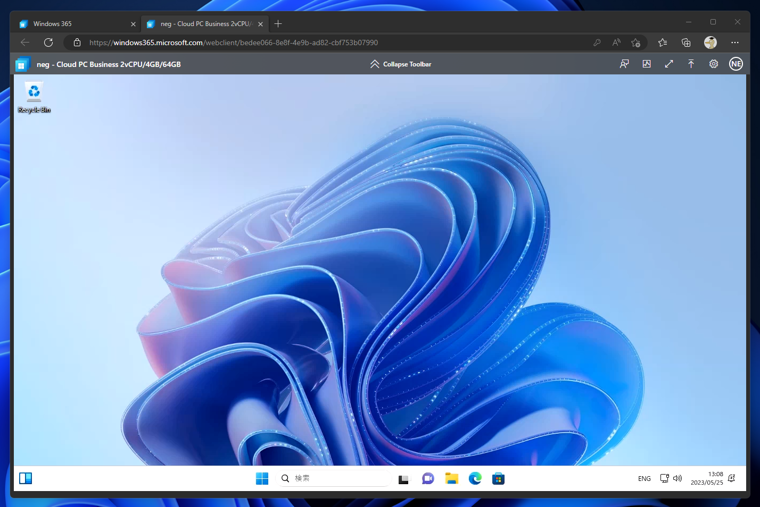Viewport: 760px width, 507px height.
Task: Open browser Collections
Action: coord(686,43)
